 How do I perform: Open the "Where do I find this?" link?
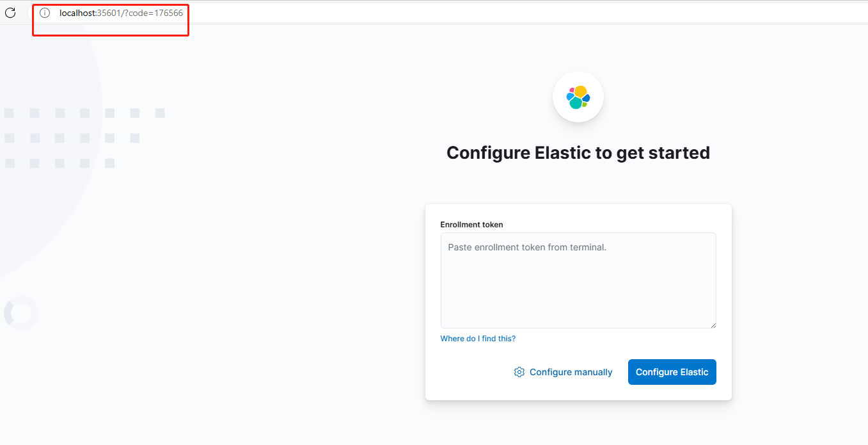coord(478,338)
